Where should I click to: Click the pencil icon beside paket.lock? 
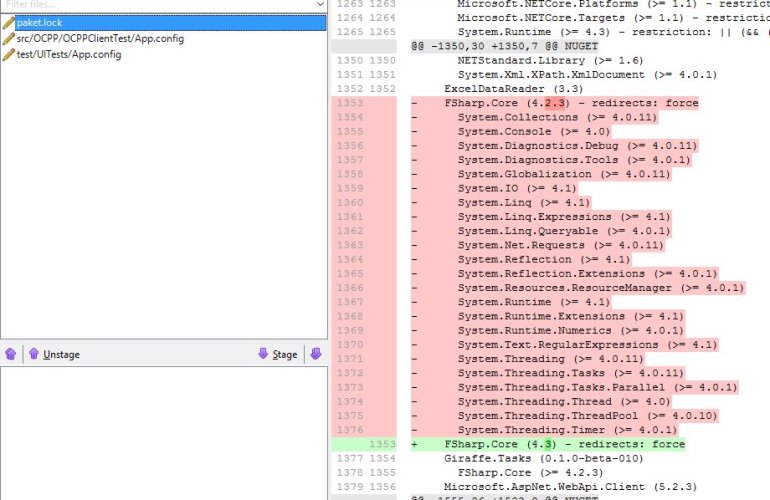(9, 23)
